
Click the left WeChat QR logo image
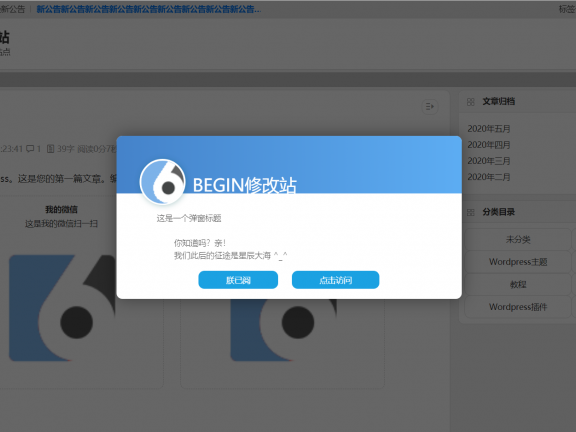(62, 308)
